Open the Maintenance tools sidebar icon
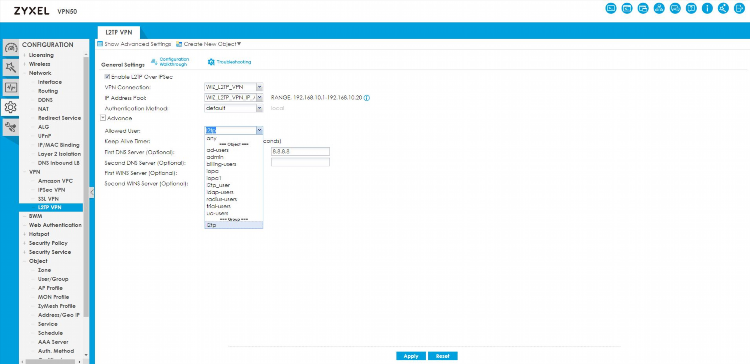 coord(11,127)
